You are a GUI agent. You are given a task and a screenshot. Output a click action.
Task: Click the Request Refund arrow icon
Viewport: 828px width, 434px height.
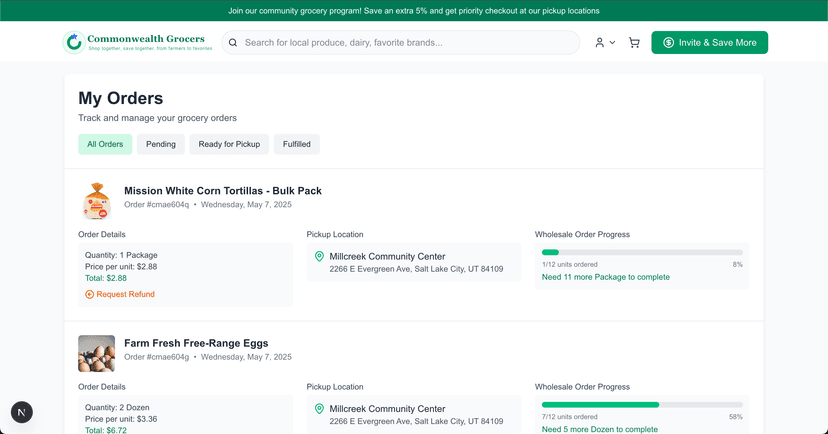pos(89,295)
